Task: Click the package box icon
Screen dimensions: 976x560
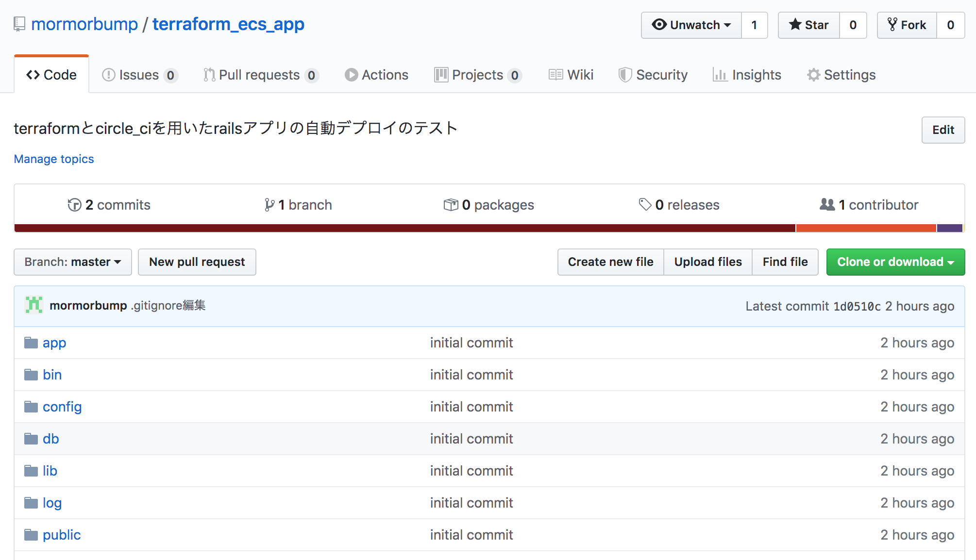Action: [x=451, y=205]
